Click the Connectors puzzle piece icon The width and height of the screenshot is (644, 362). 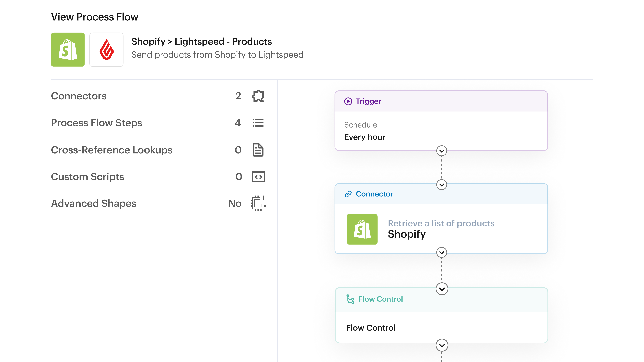pyautogui.click(x=258, y=96)
